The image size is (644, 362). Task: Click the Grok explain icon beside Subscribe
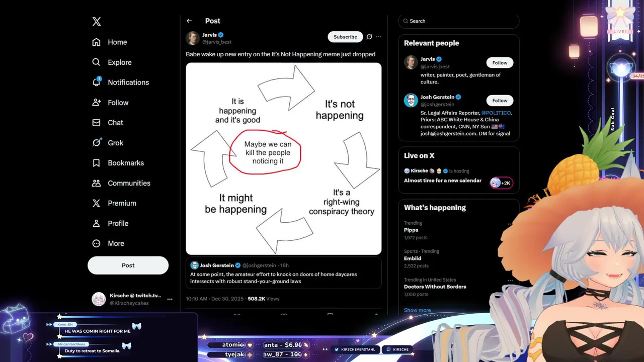[x=369, y=37]
